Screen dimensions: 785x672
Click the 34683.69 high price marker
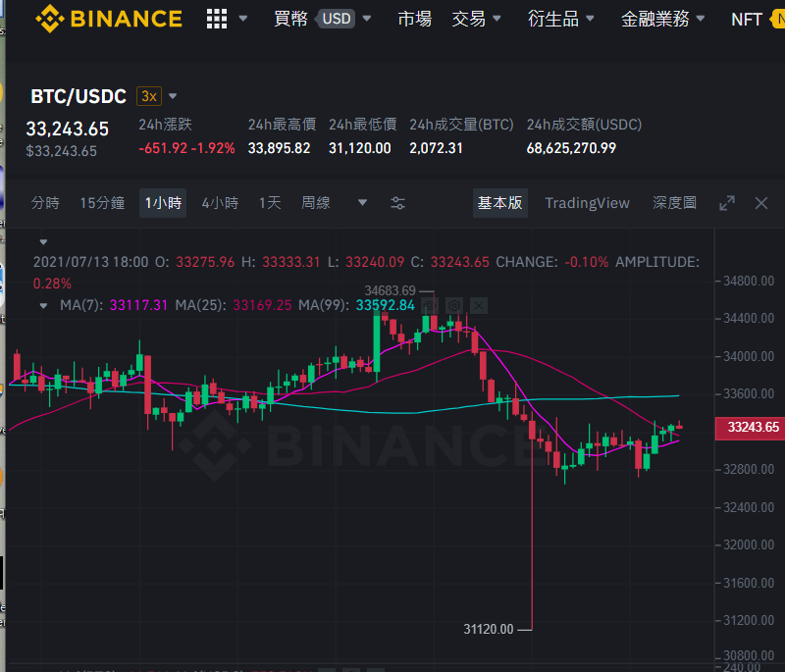390,290
